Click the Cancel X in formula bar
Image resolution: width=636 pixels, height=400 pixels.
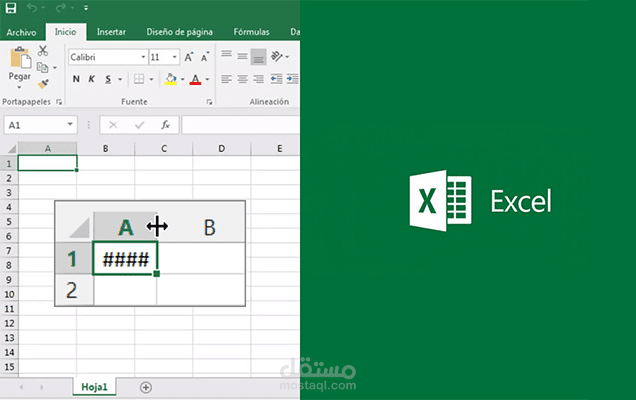pyautogui.click(x=113, y=125)
